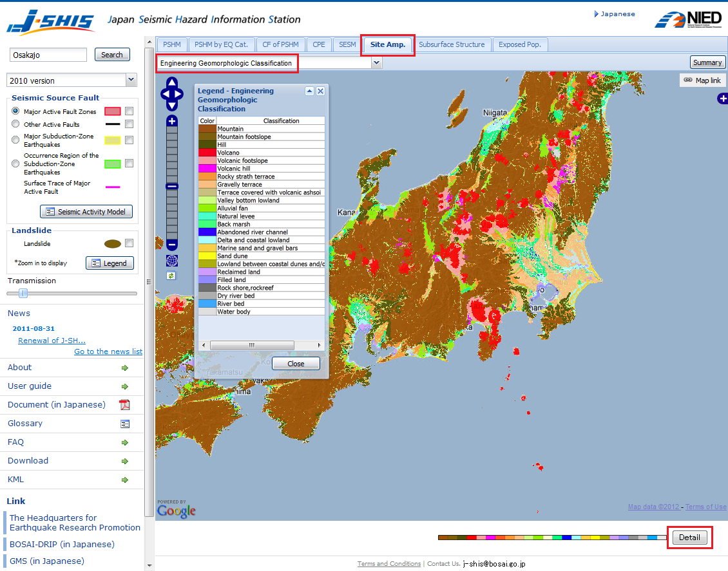Open the Renewal of J-SHIS news link
This screenshot has width=728, height=571.
[52, 340]
